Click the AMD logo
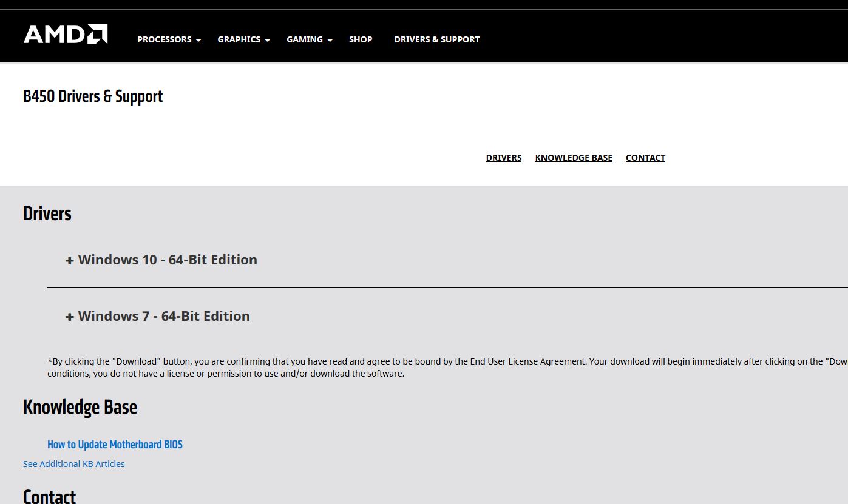Viewport: 848px width, 504px height. [66, 35]
